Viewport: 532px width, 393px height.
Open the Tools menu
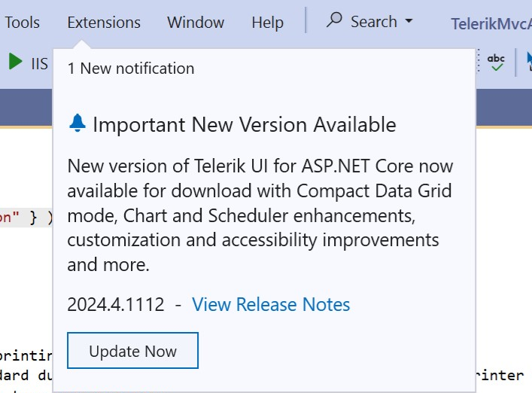[x=22, y=23]
